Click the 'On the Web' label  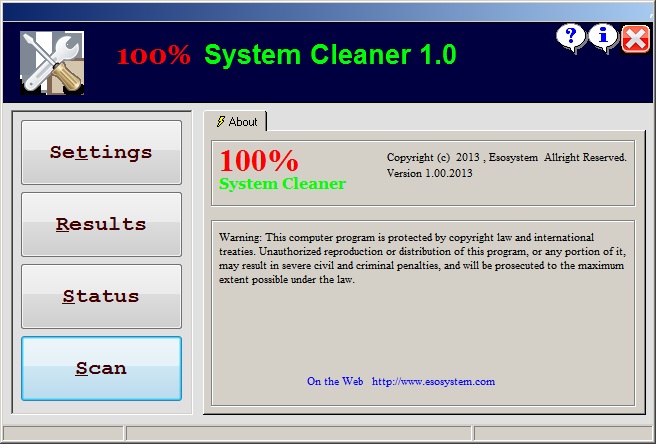335,382
